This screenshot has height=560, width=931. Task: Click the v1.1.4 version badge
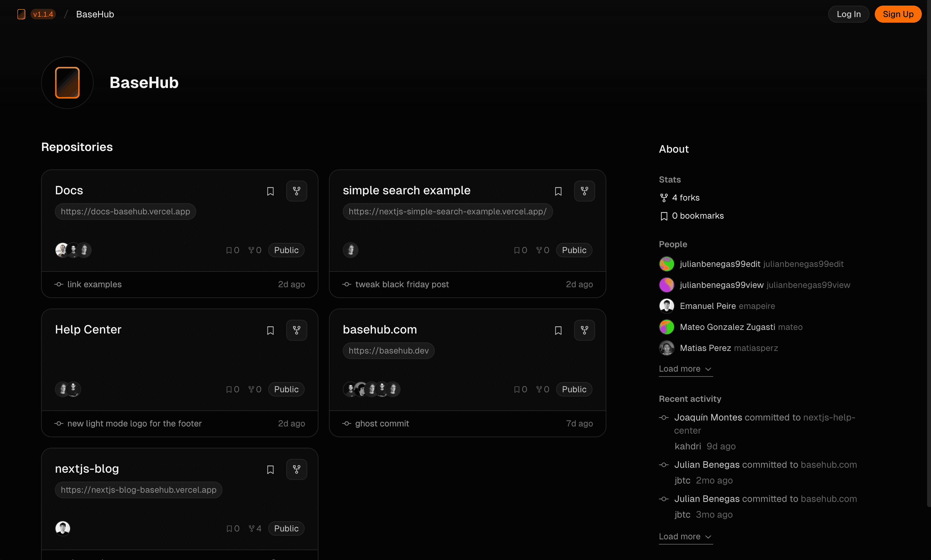(x=43, y=14)
